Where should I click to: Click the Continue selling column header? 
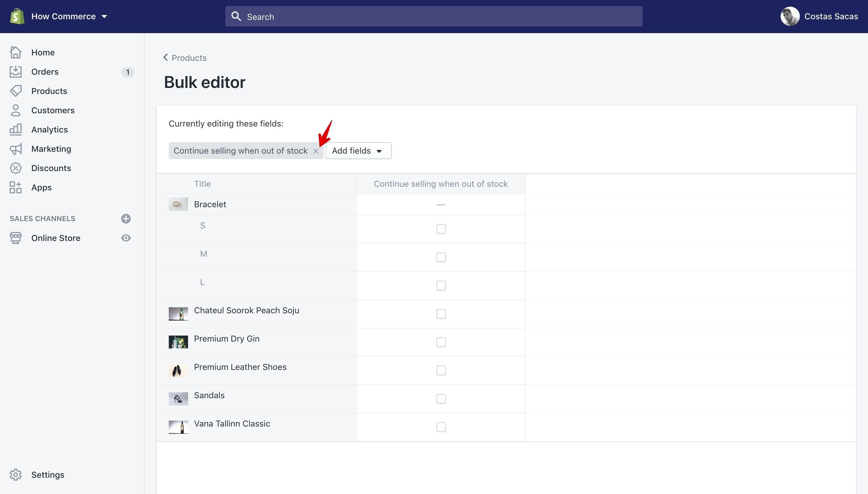[441, 184]
